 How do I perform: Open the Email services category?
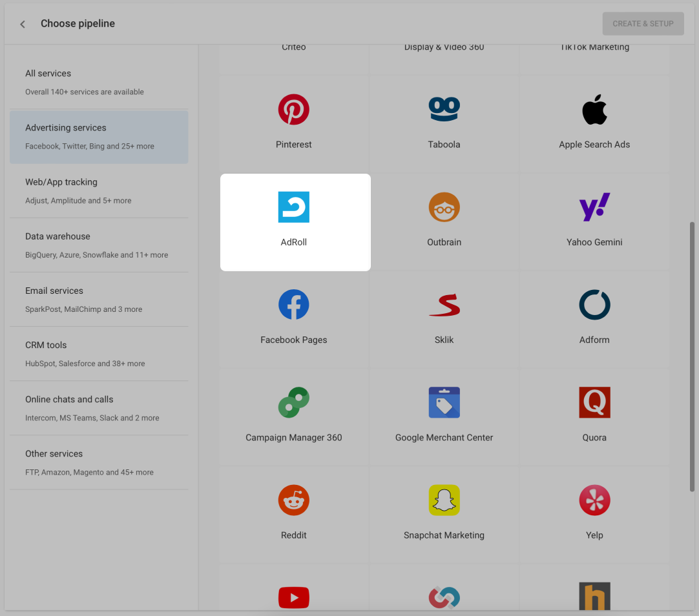(x=99, y=300)
